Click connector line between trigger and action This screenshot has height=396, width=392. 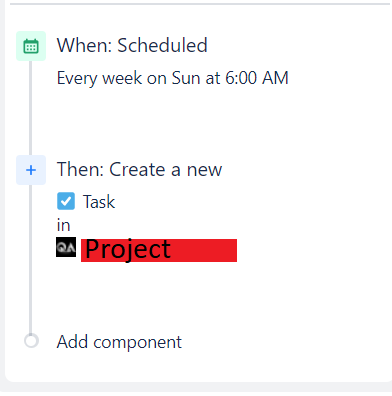pos(31,108)
